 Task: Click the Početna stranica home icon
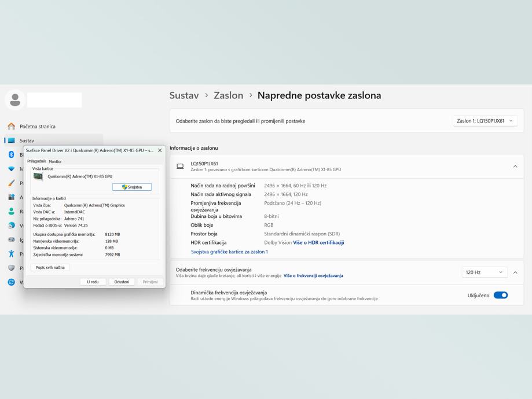click(11, 126)
